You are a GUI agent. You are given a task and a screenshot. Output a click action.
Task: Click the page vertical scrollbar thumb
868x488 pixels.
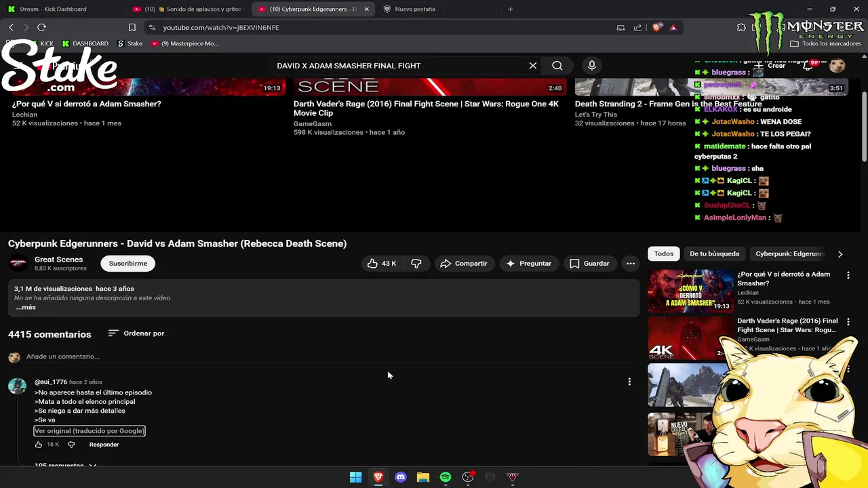(x=864, y=125)
